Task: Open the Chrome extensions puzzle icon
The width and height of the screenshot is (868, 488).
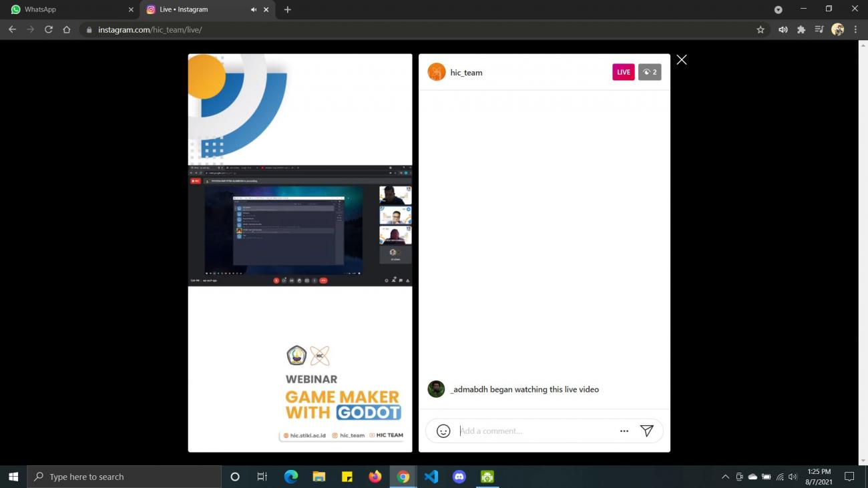Action: tap(801, 30)
